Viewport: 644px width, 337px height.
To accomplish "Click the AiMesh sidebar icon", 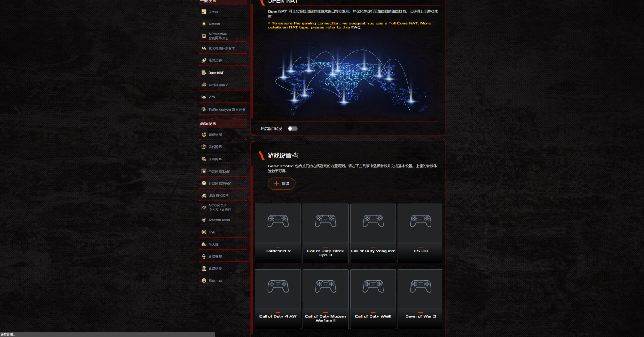I will click(204, 24).
